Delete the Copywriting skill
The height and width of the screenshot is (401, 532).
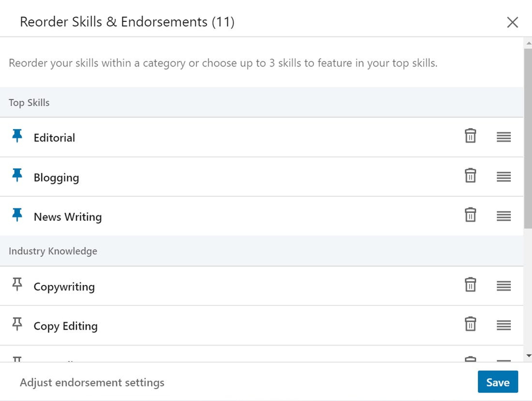click(470, 285)
